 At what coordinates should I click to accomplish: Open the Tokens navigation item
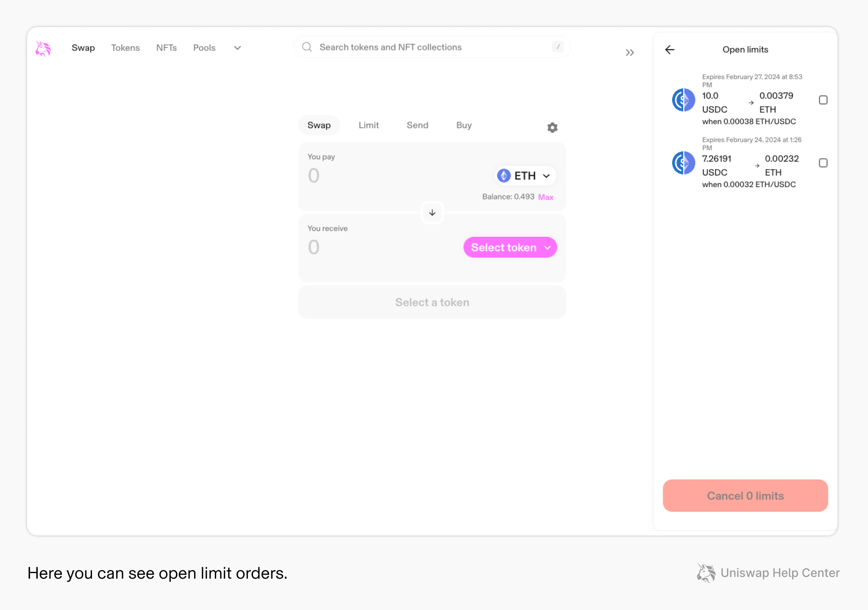click(125, 48)
